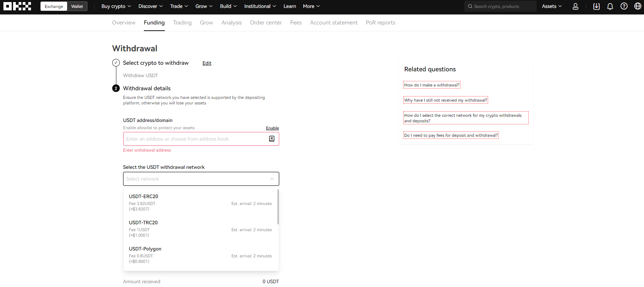Select the Funding tab
This screenshot has height=287, width=644.
pyautogui.click(x=154, y=22)
